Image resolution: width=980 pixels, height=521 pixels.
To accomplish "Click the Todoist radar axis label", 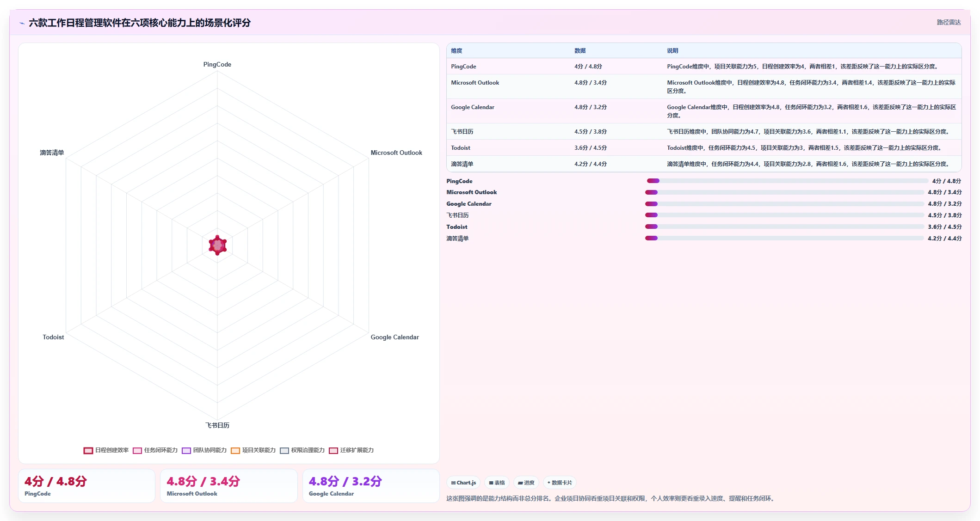I will [x=53, y=337].
